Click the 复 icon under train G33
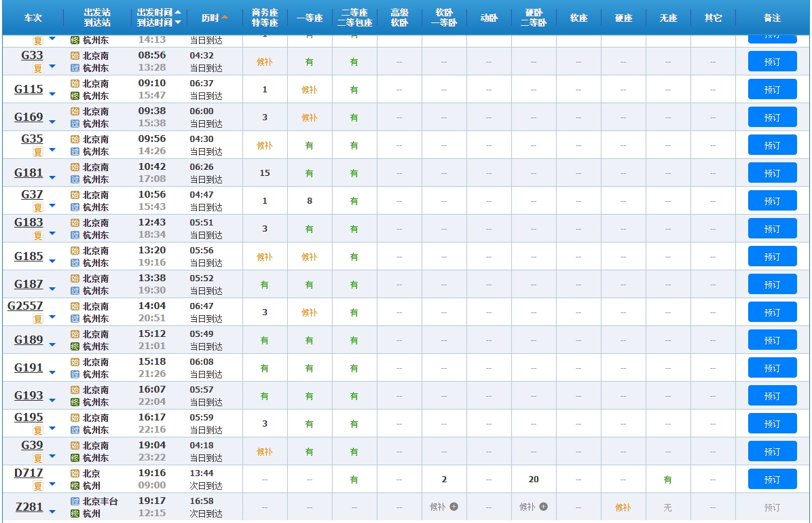 (38, 69)
